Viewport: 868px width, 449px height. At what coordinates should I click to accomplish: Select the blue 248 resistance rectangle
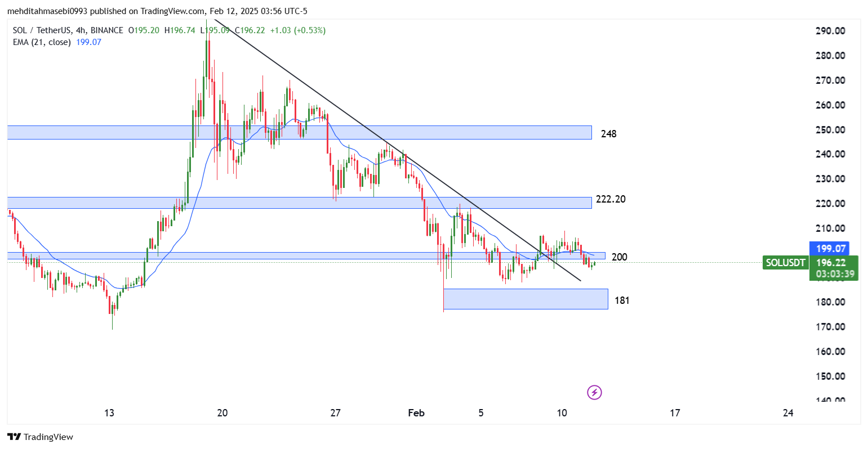coord(299,132)
